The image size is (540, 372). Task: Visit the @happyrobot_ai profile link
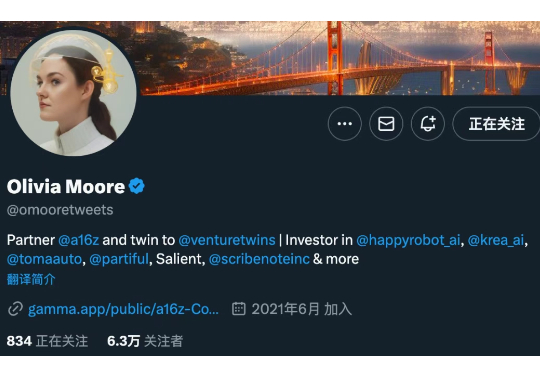coord(408,240)
